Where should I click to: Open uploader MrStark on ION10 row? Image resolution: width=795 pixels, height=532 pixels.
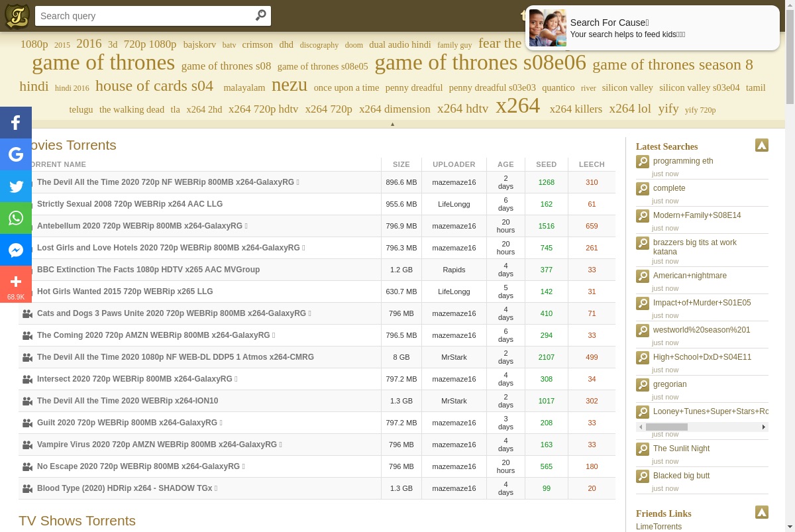pos(454,401)
